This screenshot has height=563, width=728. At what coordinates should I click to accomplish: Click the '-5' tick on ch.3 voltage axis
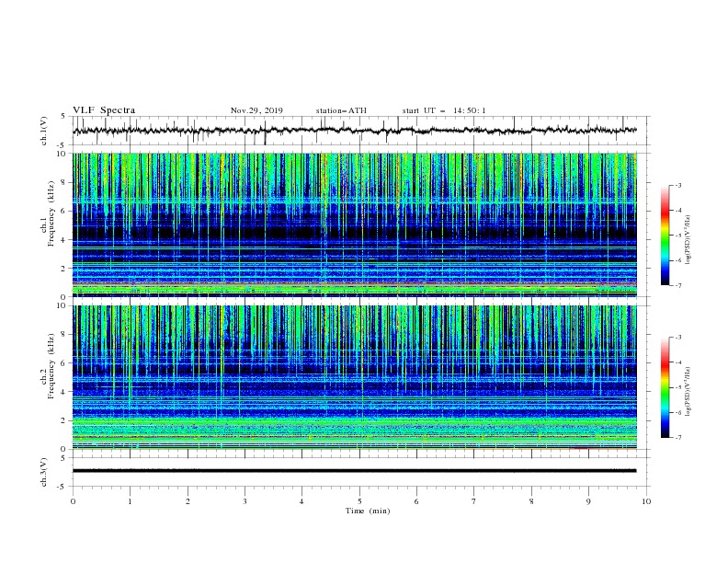[63, 487]
